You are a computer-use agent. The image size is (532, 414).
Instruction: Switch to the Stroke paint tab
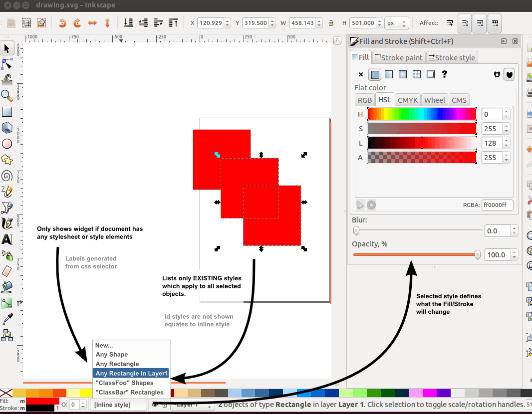pyautogui.click(x=399, y=57)
